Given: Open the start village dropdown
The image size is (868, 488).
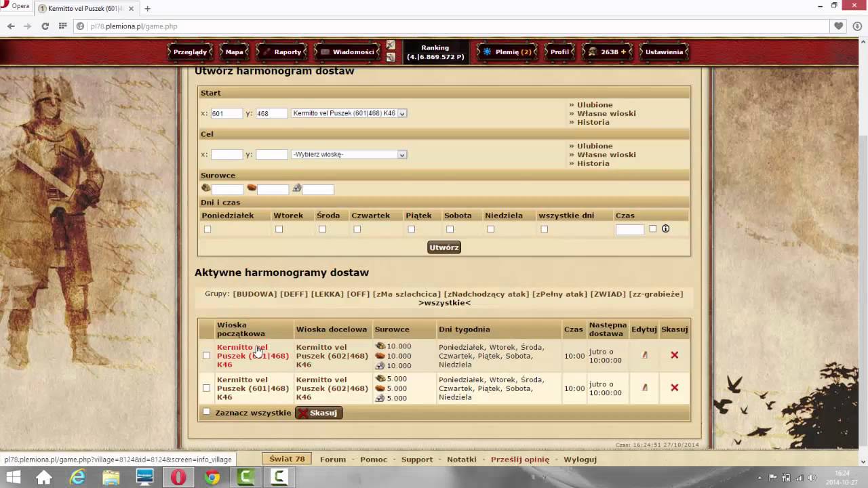Looking at the screenshot, I should pos(349,113).
